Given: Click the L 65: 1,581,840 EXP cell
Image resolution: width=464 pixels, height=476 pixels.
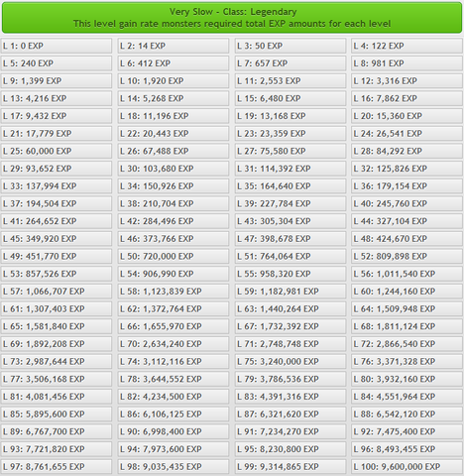Looking at the screenshot, I should [x=57, y=326].
